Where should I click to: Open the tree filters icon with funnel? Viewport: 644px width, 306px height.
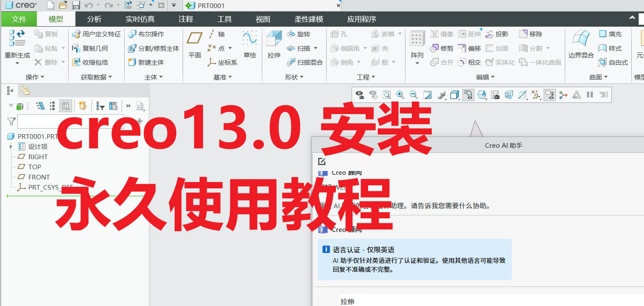pyautogui.click(x=100, y=106)
